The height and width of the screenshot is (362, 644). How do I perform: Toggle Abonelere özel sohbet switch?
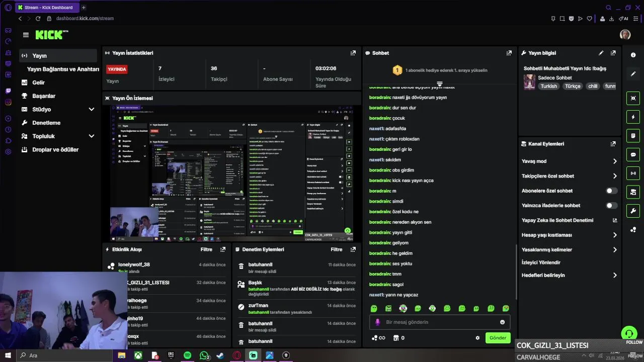pyautogui.click(x=611, y=191)
